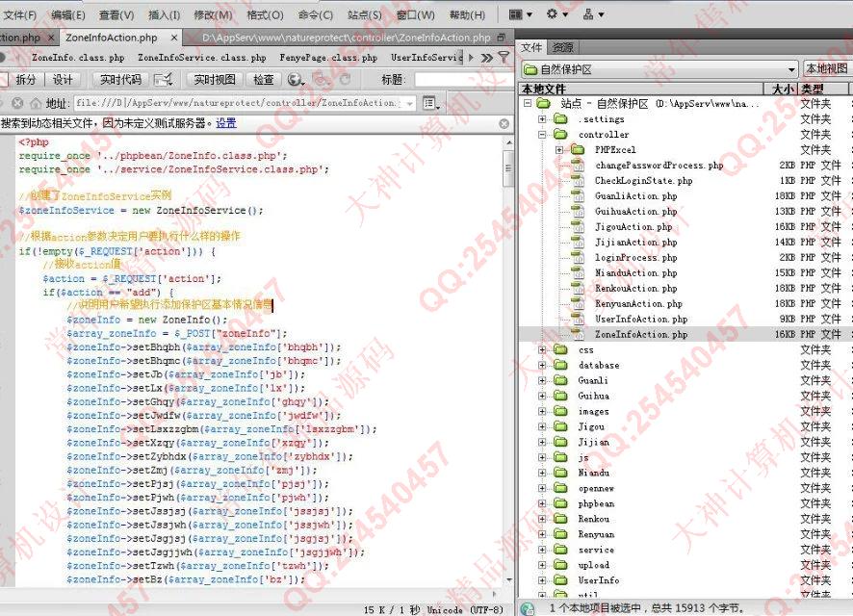The image size is (853, 616).
Task: Open the 帮助(H) menu
Action: (x=467, y=15)
